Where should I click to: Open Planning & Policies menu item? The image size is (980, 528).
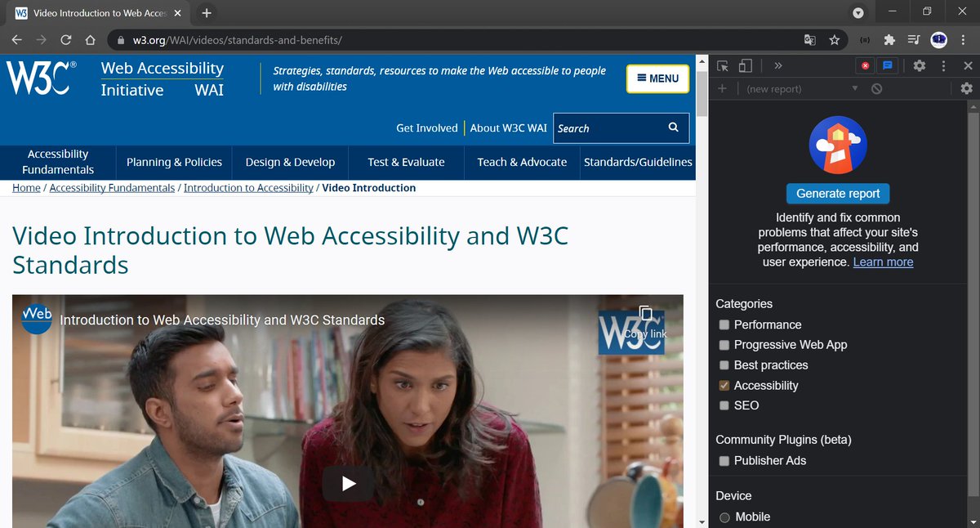[174, 162]
